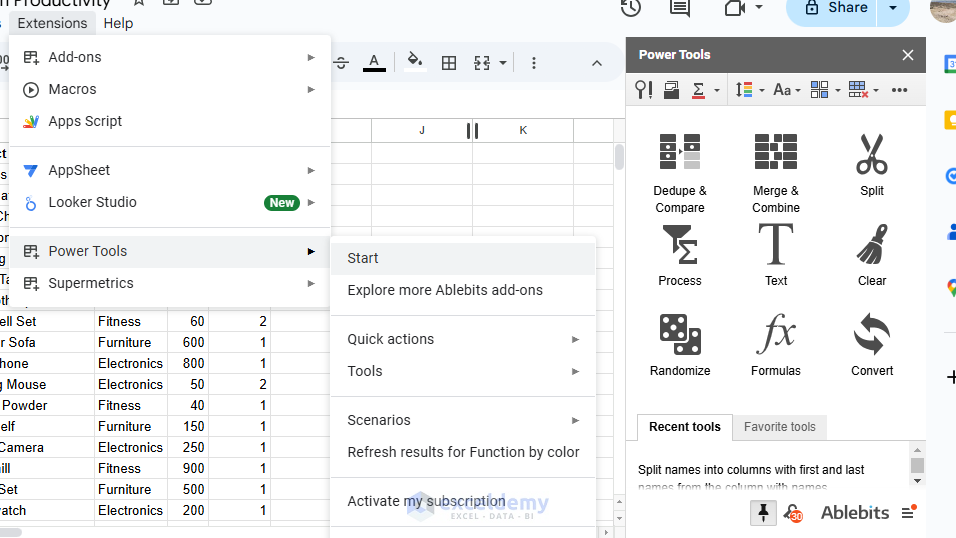
Task: Click the Aa change case icon
Action: click(x=782, y=90)
